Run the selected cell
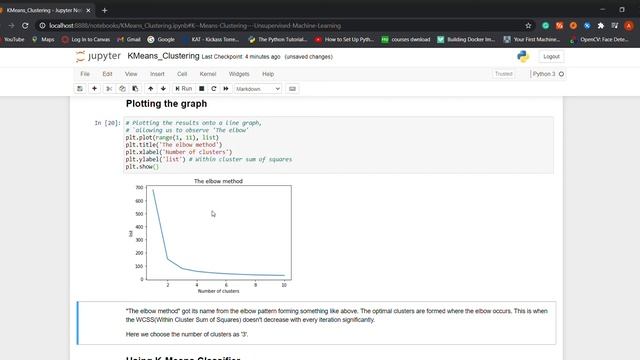The width and height of the screenshot is (640, 360). point(183,89)
